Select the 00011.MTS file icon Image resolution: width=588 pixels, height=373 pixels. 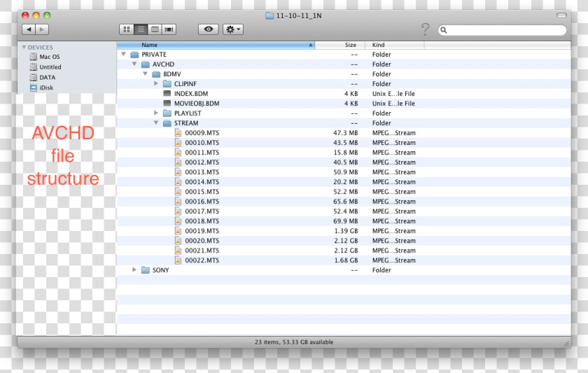(x=178, y=153)
